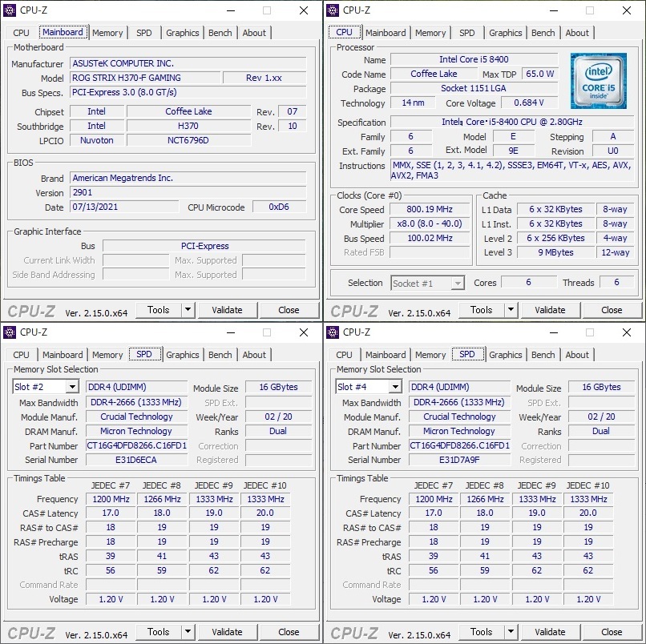The image size is (646, 644).
Task: Open About tab in Slot #2 SPD window
Action: [x=254, y=355]
